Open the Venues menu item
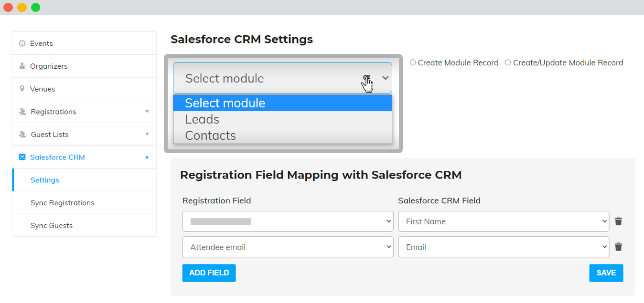This screenshot has height=303, width=644. tap(84, 89)
